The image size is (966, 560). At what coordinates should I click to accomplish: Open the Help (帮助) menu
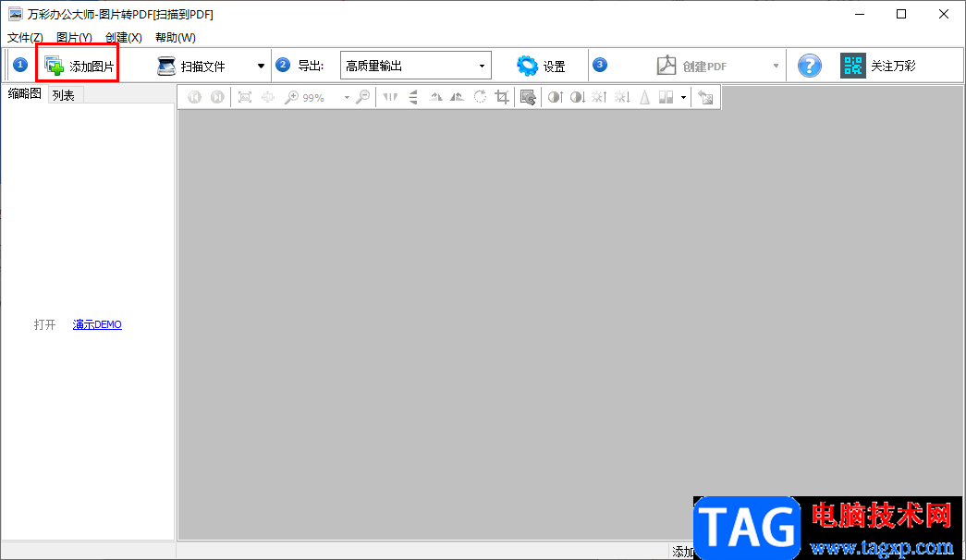175,38
